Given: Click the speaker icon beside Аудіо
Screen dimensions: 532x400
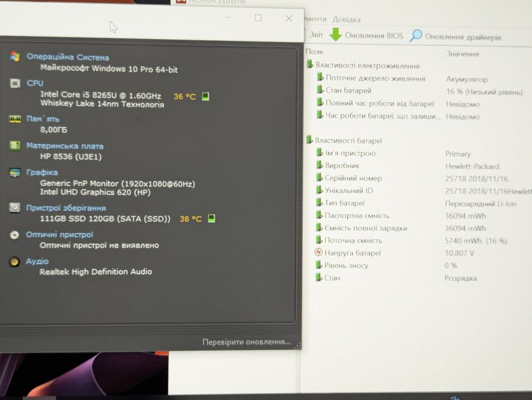Looking at the screenshot, I should [x=14, y=262].
